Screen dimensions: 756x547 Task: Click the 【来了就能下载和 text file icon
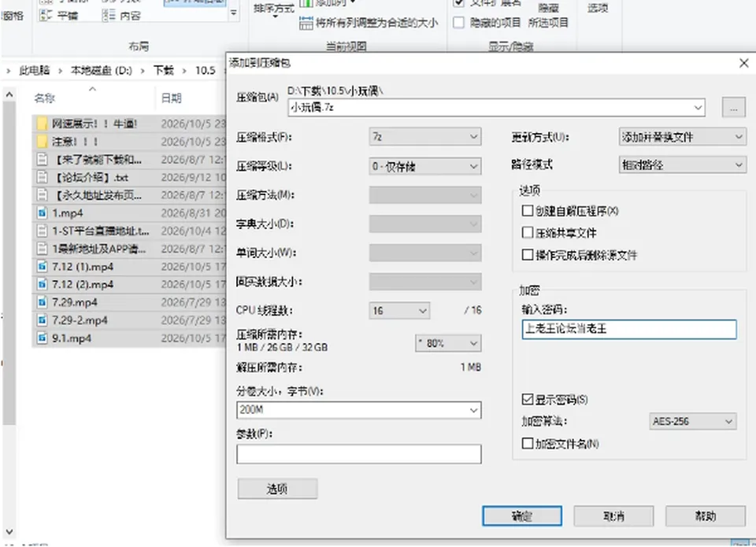[x=42, y=160]
